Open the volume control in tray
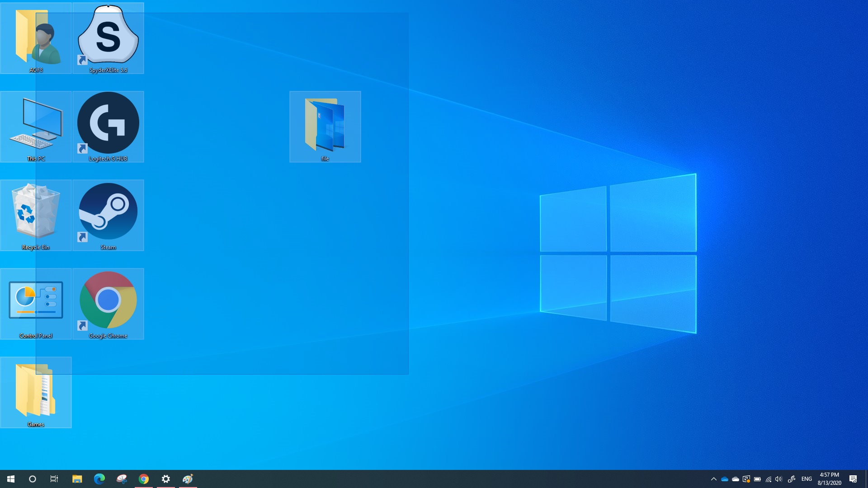Image resolution: width=868 pixels, height=488 pixels. pos(778,479)
